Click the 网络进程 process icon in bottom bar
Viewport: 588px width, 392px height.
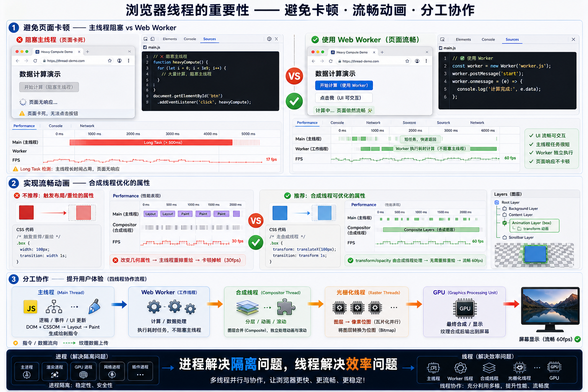pos(112,375)
